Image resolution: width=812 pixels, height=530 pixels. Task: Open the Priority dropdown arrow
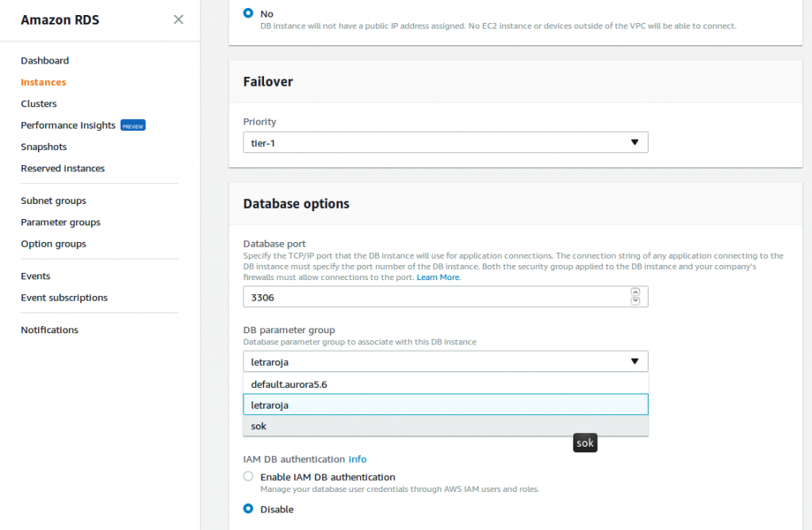coord(634,142)
